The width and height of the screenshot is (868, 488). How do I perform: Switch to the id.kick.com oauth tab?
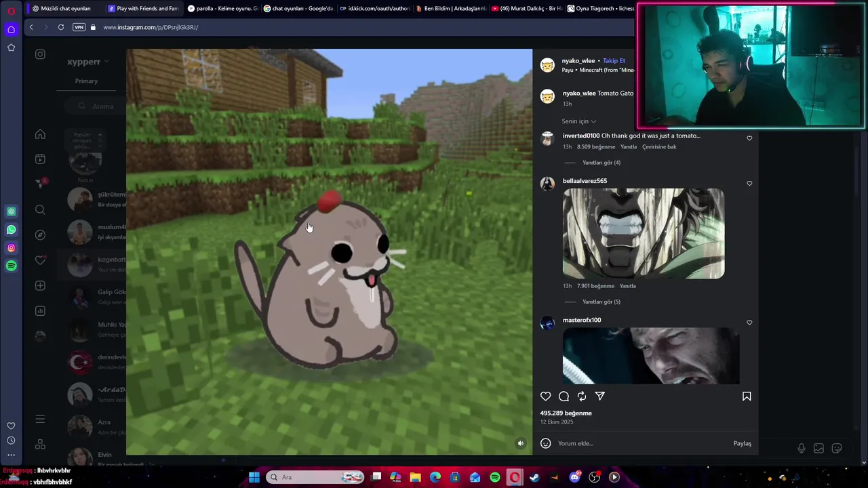(374, 9)
